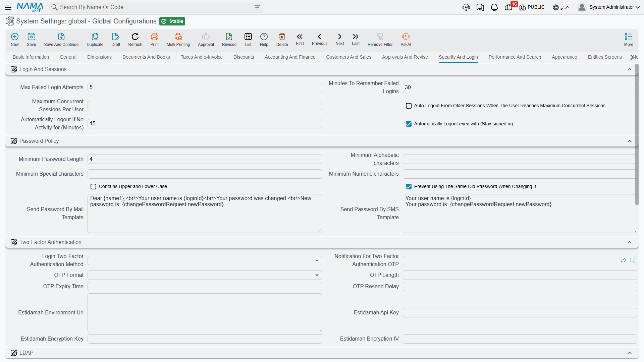Screen dimensions: 644x362
Task: Open Login Two-Factor Authentication Method dropdown
Action: click(205, 260)
